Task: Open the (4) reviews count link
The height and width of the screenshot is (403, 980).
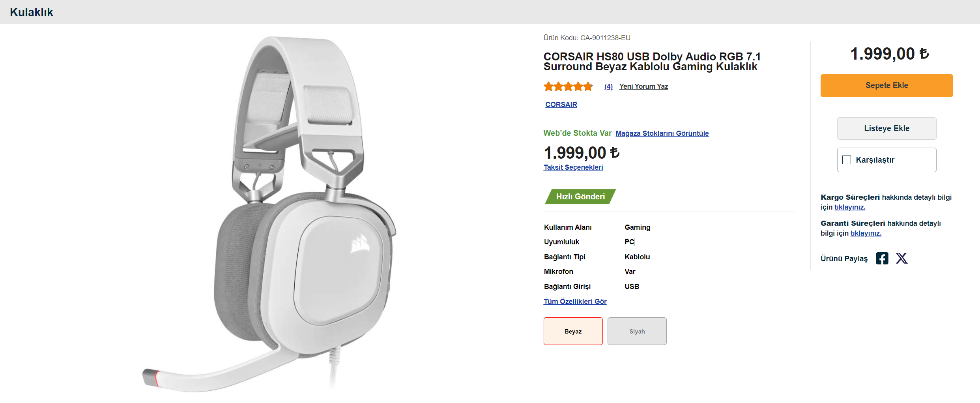Action: [608, 86]
